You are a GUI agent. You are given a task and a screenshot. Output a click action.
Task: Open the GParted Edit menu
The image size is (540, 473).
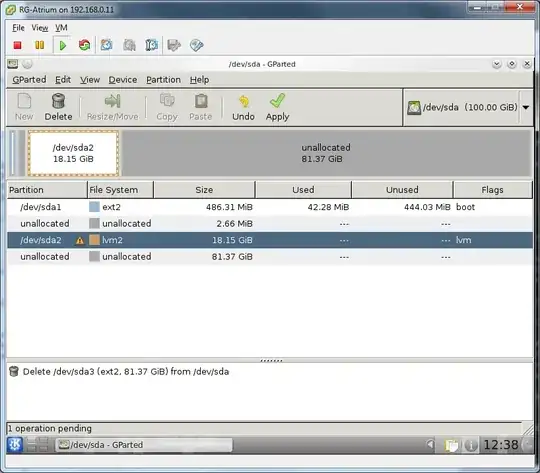pyautogui.click(x=63, y=80)
